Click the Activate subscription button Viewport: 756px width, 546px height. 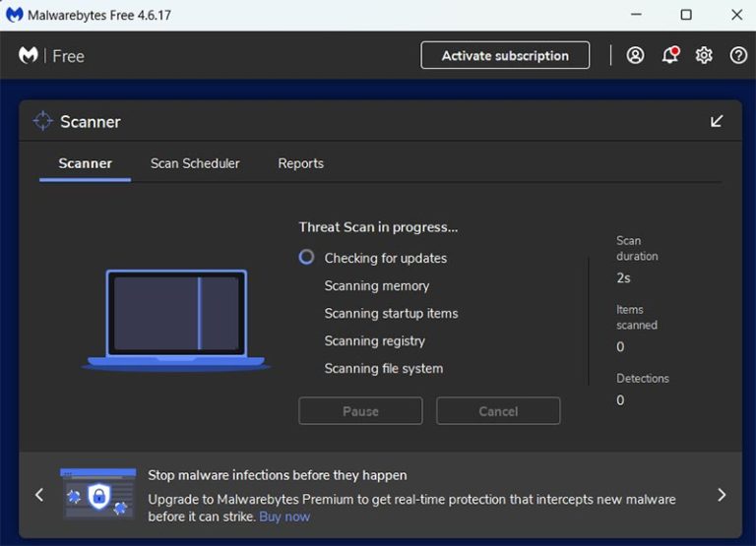tap(505, 55)
